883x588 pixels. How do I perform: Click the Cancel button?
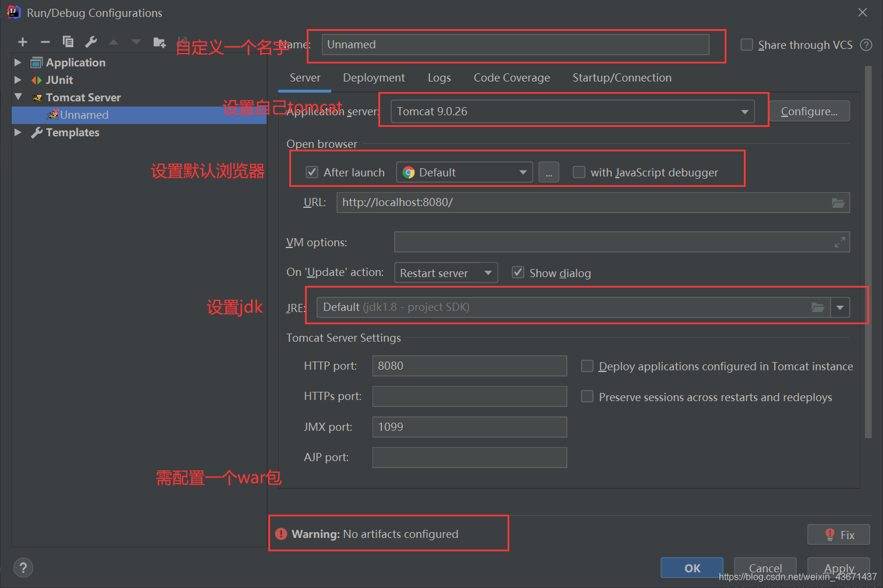click(765, 568)
